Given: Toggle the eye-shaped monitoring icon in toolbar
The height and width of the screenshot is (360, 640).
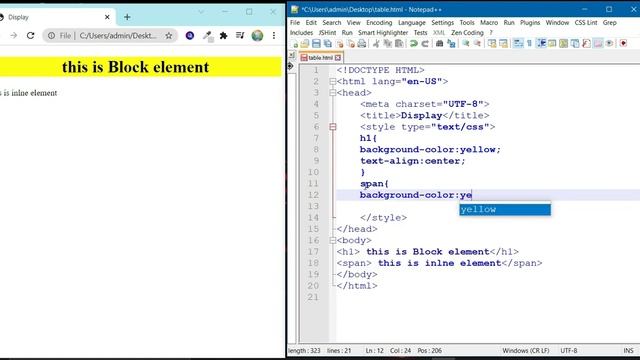Looking at the screenshot, I should [x=609, y=44].
